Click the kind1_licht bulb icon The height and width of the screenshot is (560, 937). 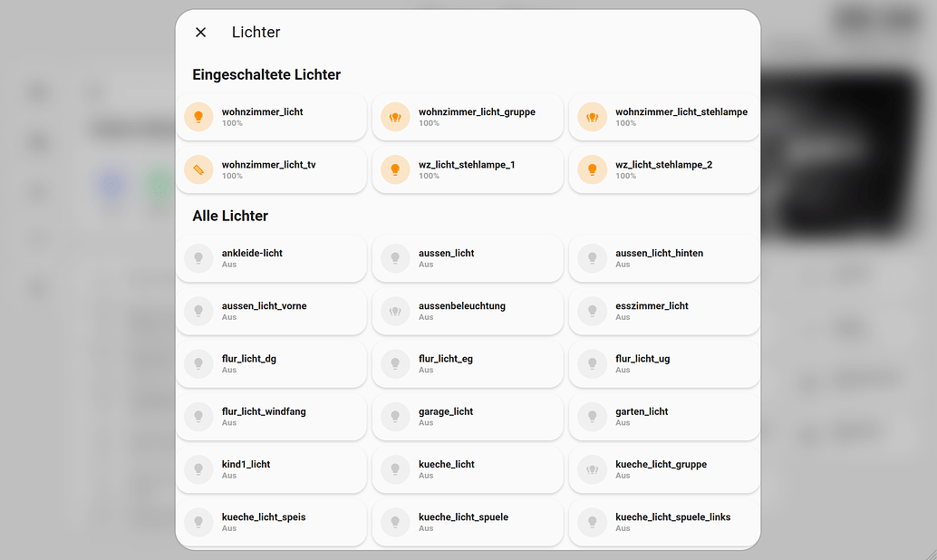pyautogui.click(x=198, y=469)
